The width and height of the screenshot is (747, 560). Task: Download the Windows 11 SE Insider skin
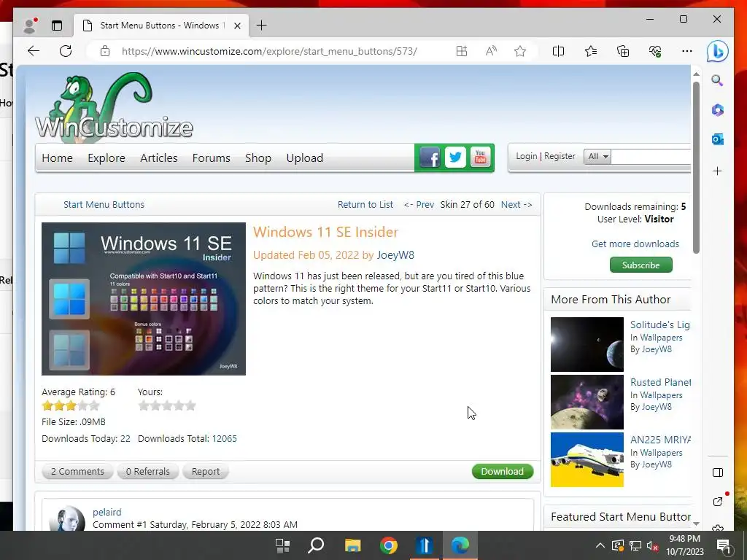pos(503,472)
